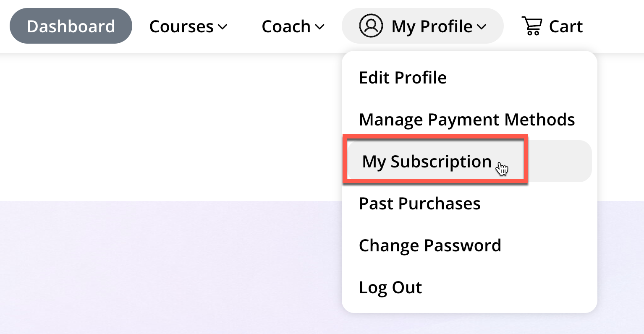Click the hand cursor beside My Subscription
This screenshot has height=334, width=644.
click(502, 169)
